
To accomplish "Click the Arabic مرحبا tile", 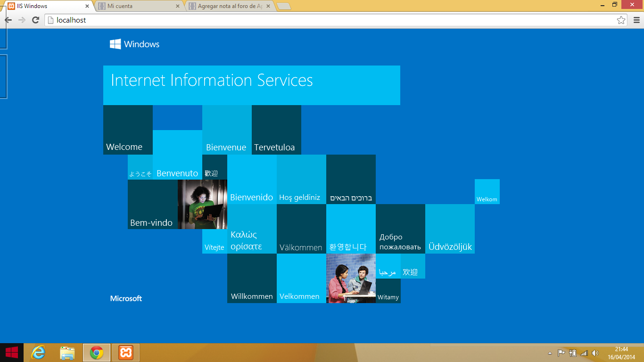I will (388, 266).
